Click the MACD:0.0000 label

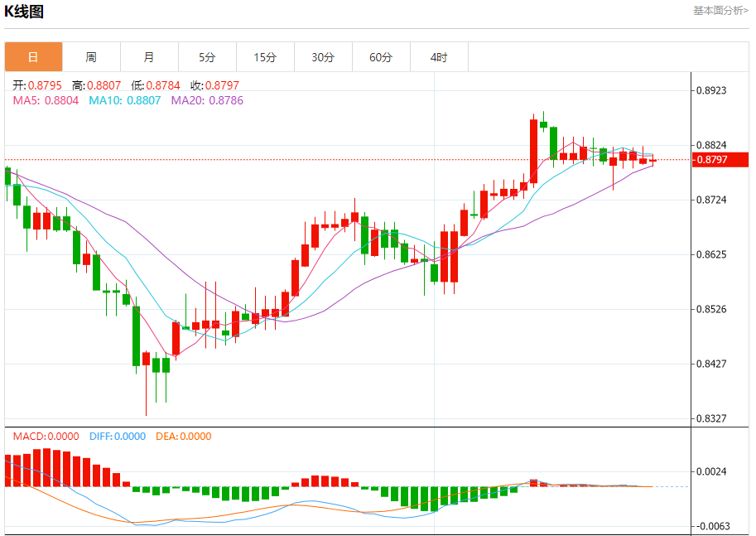(x=46, y=436)
